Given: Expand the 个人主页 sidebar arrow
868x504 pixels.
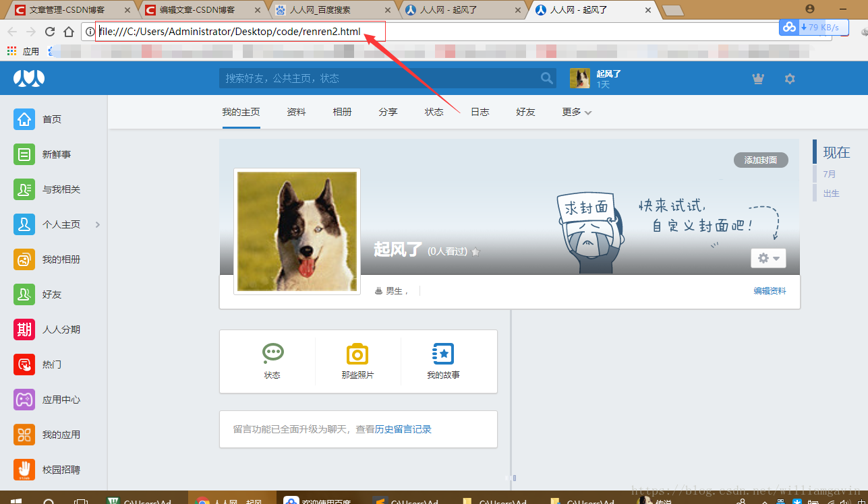Looking at the screenshot, I should (98, 224).
